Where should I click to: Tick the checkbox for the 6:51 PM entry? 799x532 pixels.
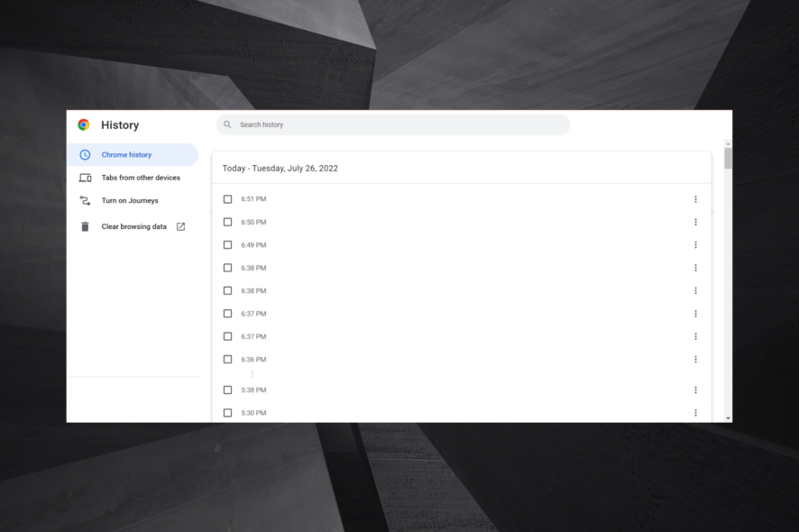tap(228, 199)
